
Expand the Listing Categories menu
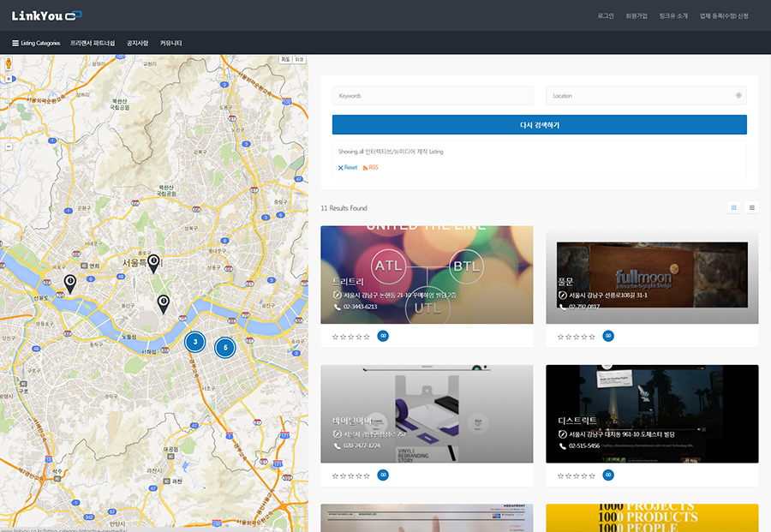pyautogui.click(x=36, y=43)
